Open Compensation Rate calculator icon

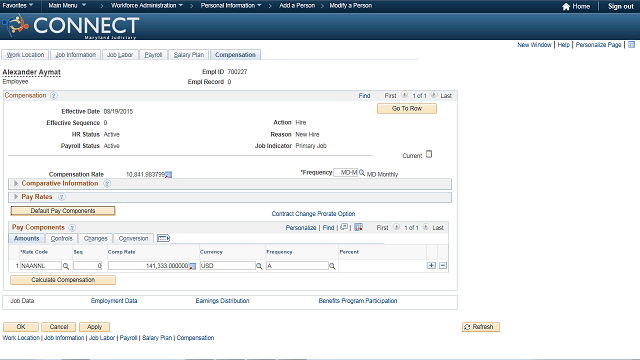click(169, 175)
